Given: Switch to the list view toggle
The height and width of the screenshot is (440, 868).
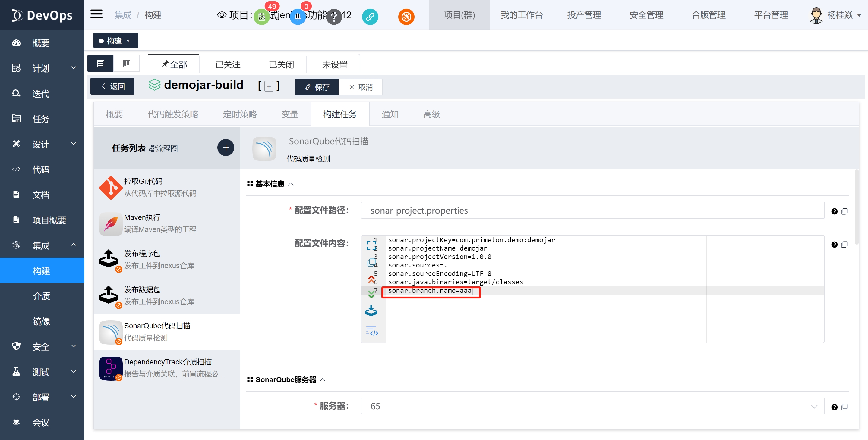Looking at the screenshot, I should 100,63.
